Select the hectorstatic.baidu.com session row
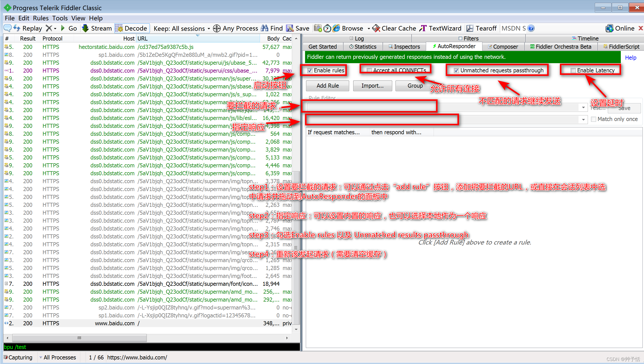Screen dimensions: 644x364 pyautogui.click(x=148, y=47)
